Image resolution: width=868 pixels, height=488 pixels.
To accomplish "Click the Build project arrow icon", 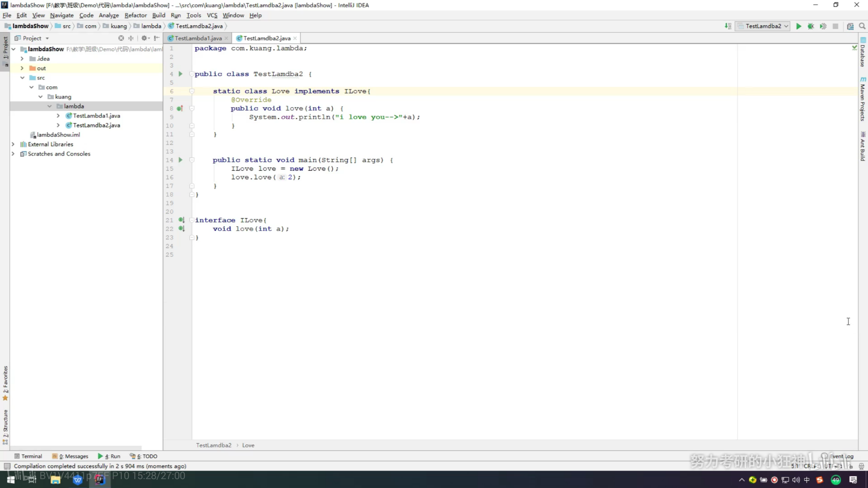I will tap(728, 26).
